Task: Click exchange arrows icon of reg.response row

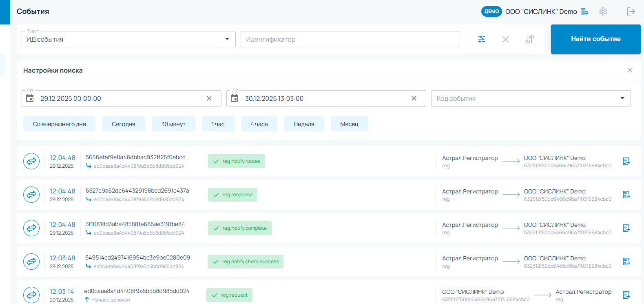Action: tap(31, 195)
